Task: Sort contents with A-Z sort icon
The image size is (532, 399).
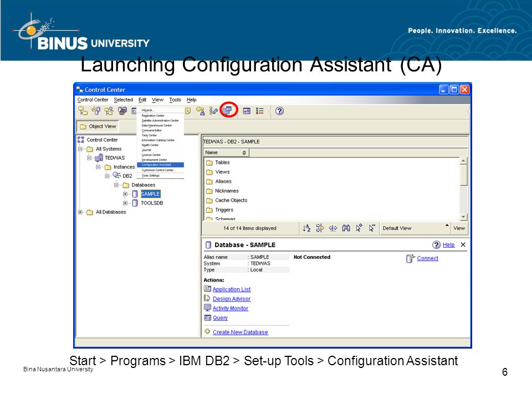Action: point(306,228)
